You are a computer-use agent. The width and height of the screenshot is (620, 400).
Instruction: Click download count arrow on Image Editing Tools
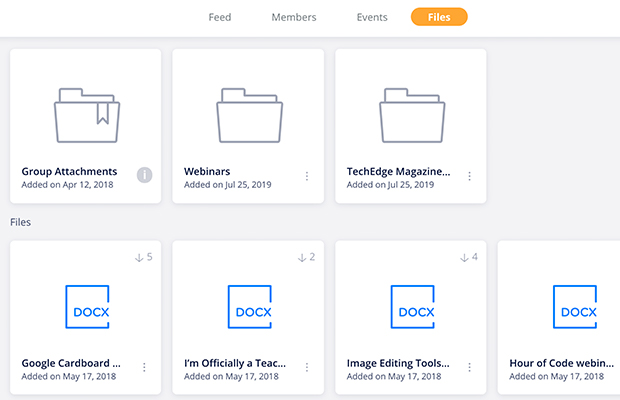(x=464, y=258)
